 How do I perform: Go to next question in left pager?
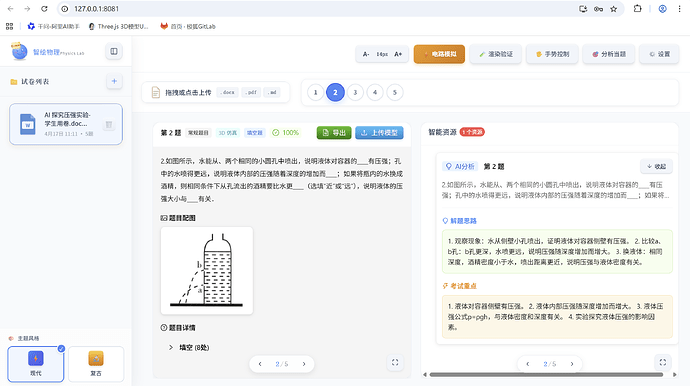tap(304, 364)
